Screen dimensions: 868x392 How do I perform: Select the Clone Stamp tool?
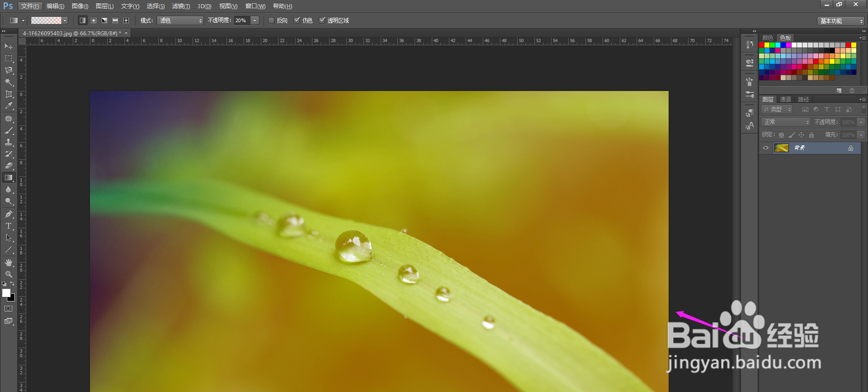point(9,142)
